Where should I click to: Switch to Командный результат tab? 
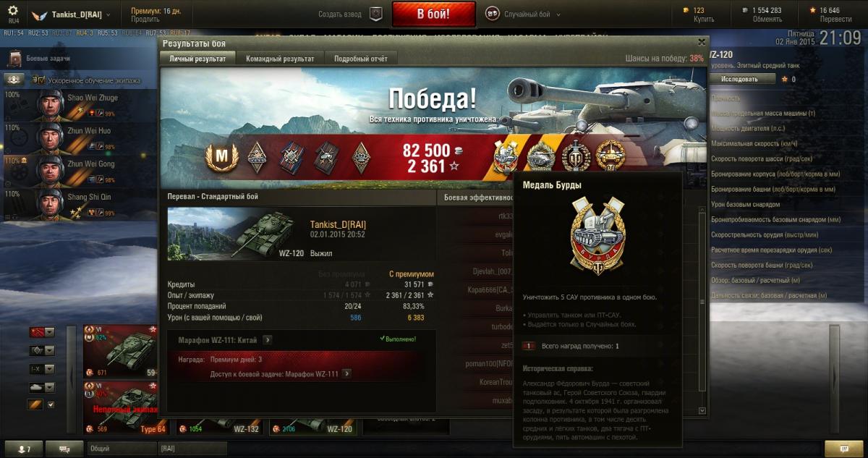click(x=280, y=59)
